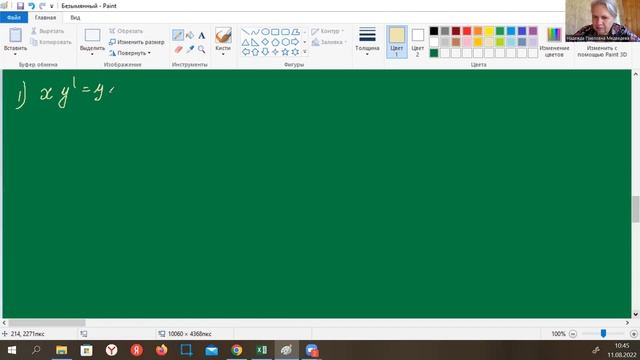Open the Windows Start menu
The width and height of the screenshot is (640, 360).
(12, 350)
